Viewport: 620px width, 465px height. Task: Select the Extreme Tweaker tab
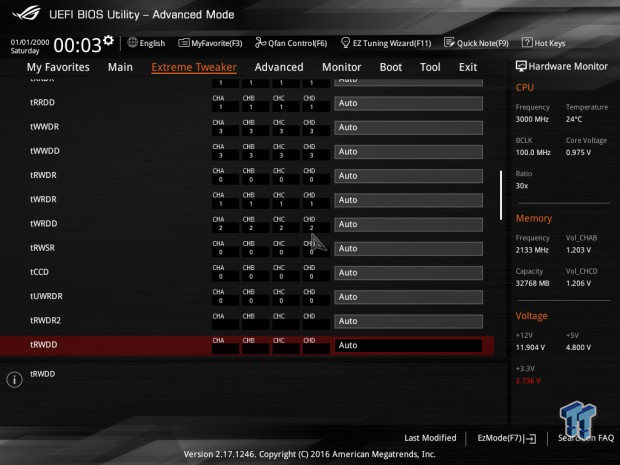[x=194, y=67]
